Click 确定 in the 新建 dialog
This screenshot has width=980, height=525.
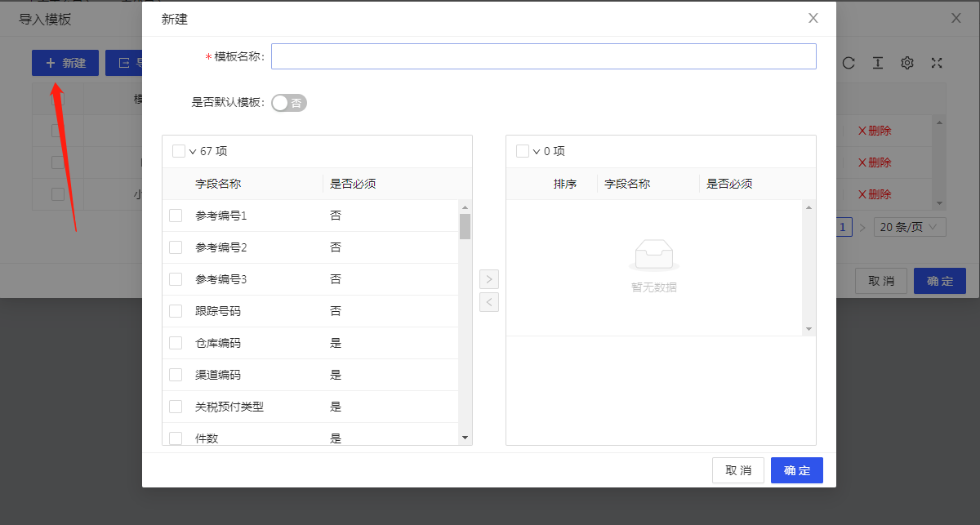coord(797,470)
